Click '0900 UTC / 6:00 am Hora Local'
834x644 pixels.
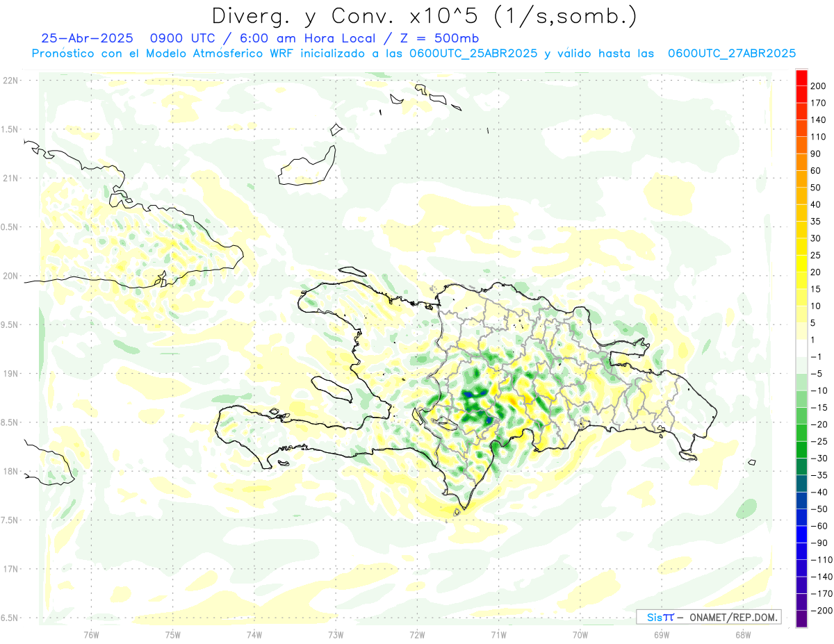point(262,39)
